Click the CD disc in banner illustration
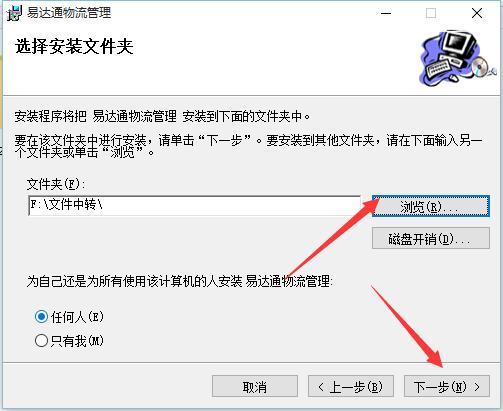The height and width of the screenshot is (411, 503). 480,66
